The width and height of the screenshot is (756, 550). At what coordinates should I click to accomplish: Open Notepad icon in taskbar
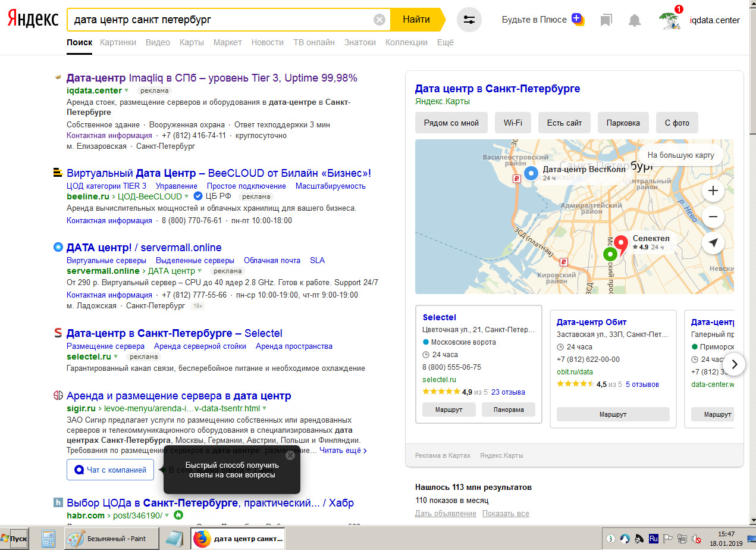tap(174, 539)
